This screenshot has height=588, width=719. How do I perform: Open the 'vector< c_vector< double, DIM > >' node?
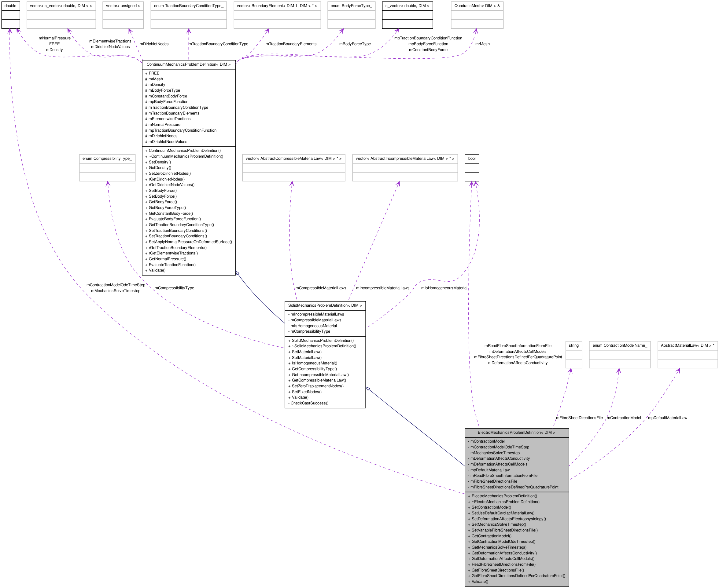[61, 15]
